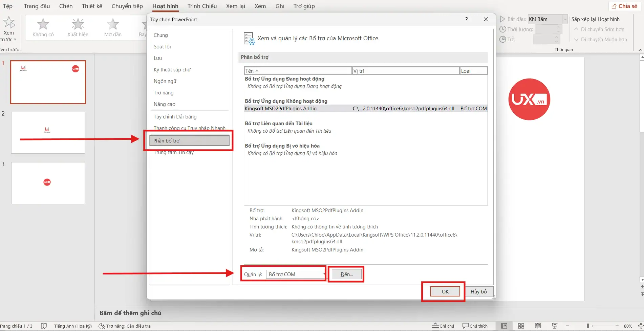Switch to Slide Sorter view icon
This screenshot has height=331, width=644.
pos(521,326)
